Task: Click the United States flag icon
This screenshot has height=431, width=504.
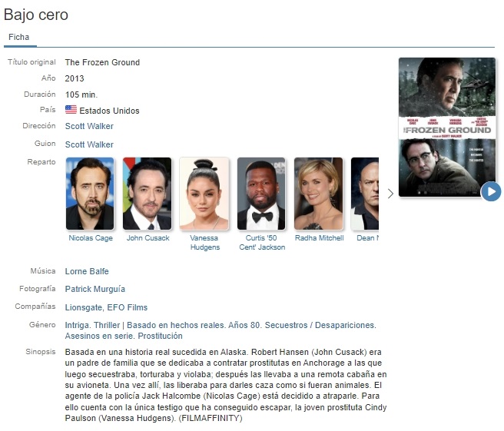Action: pos(71,110)
